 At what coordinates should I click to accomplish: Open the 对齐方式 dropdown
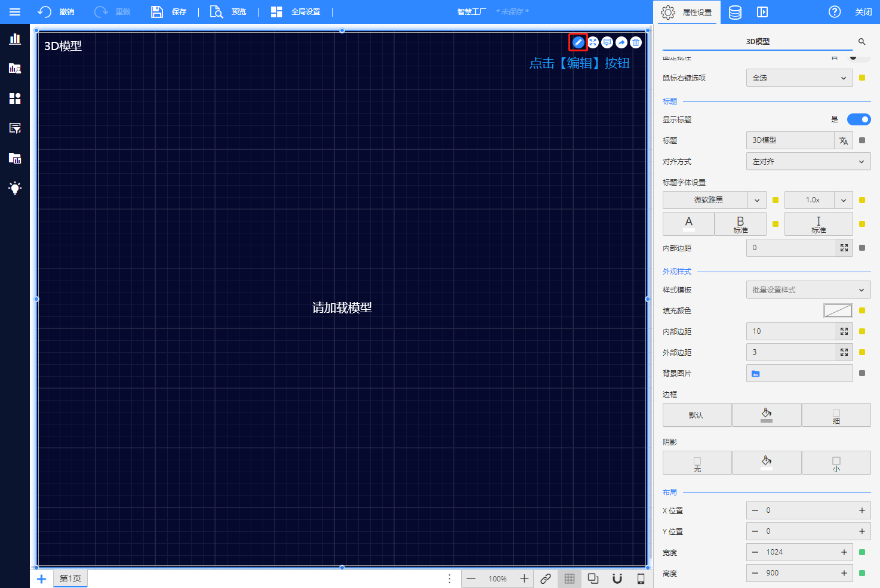(x=808, y=162)
